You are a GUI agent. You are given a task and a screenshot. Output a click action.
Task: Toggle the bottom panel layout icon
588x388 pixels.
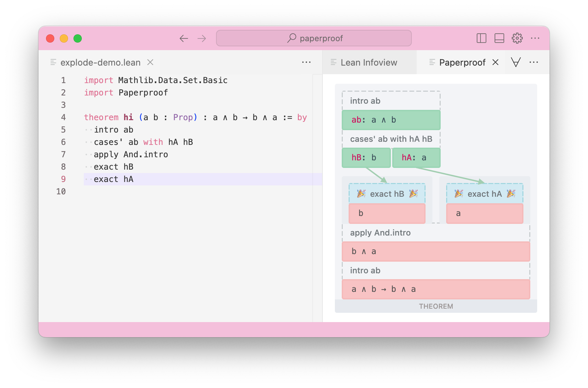pyautogui.click(x=499, y=38)
